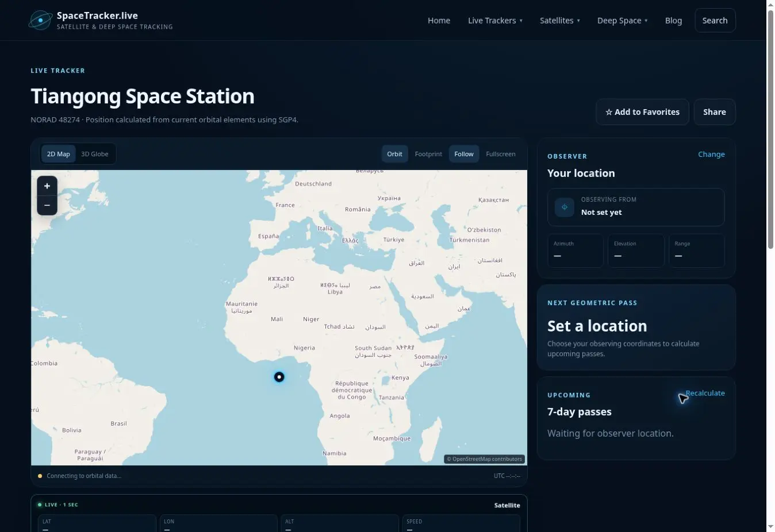Image resolution: width=775 pixels, height=532 pixels.
Task: Open the map in Fullscreen
Action: (x=501, y=154)
